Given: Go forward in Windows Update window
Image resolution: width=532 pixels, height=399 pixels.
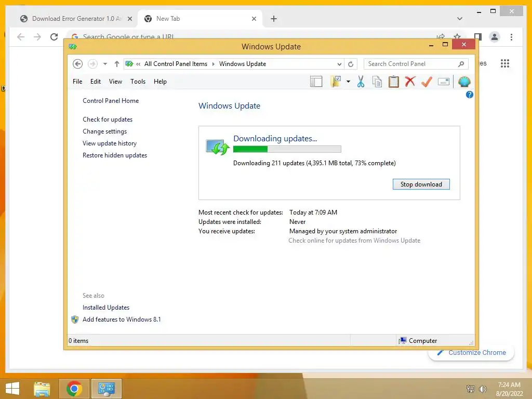Looking at the screenshot, I should click(92, 64).
